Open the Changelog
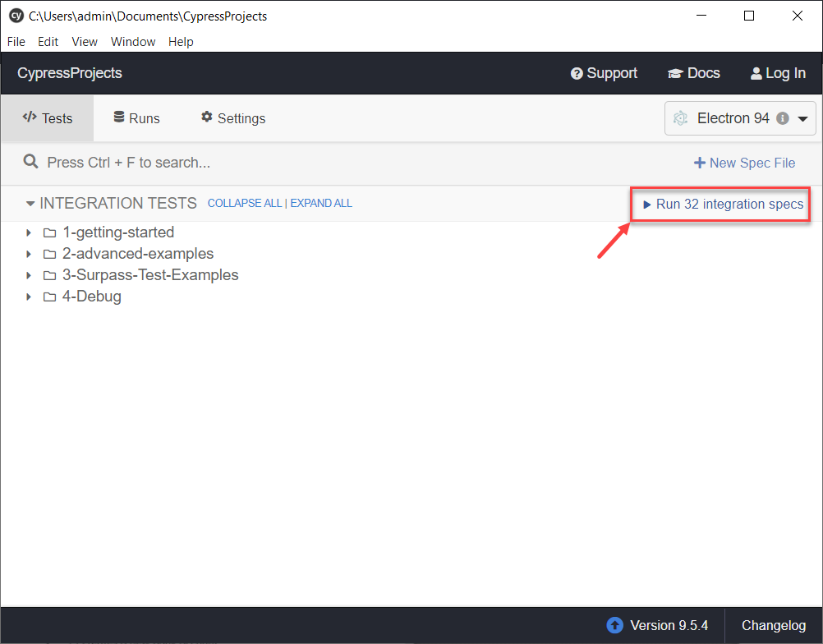Screen dimensions: 823x644 pyautogui.click(x=773, y=625)
